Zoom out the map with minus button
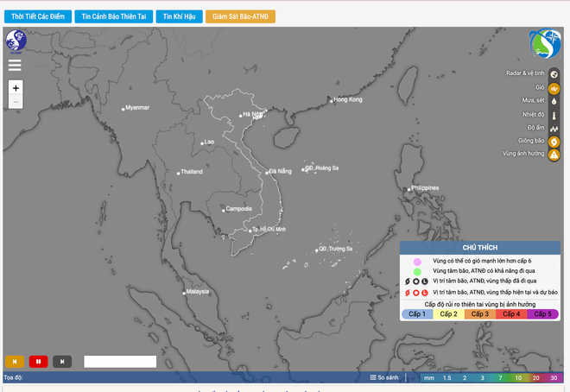Viewport: 570px width, 392px height. coord(16,102)
